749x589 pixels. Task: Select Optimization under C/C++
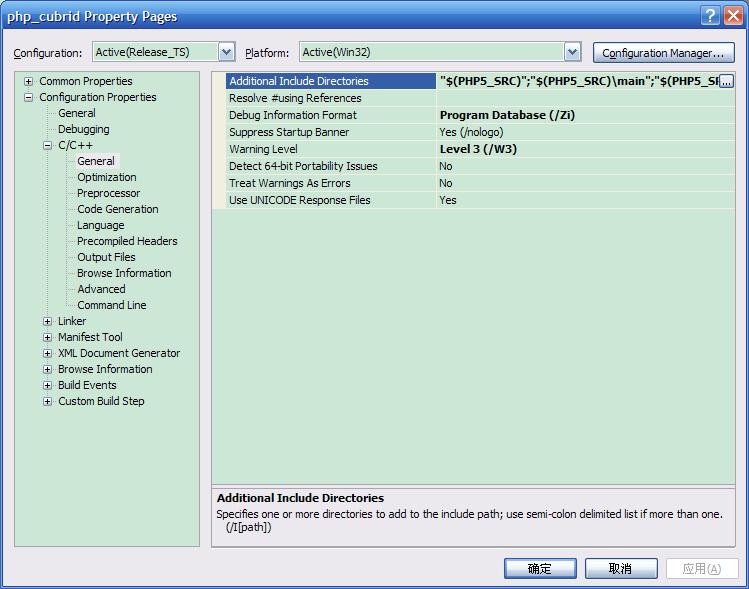pyautogui.click(x=107, y=177)
